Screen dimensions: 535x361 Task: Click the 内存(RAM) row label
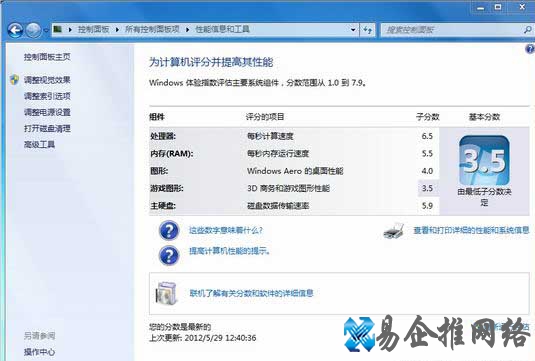point(171,154)
